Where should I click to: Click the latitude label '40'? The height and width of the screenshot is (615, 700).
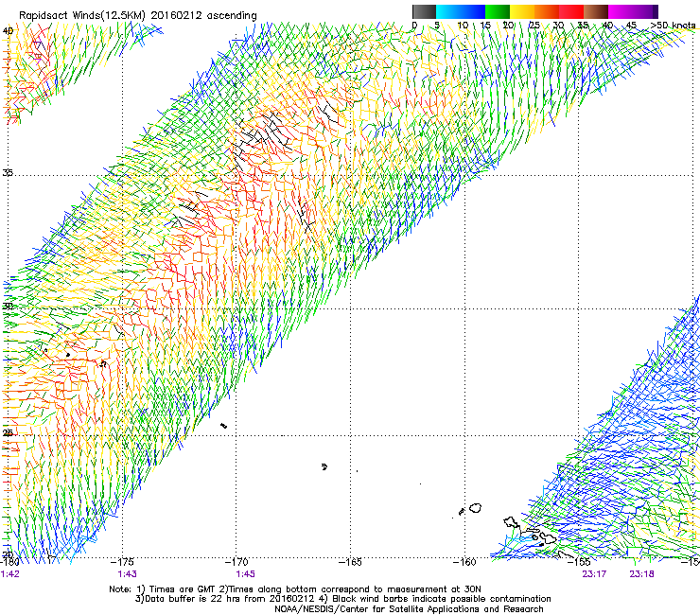8,31
